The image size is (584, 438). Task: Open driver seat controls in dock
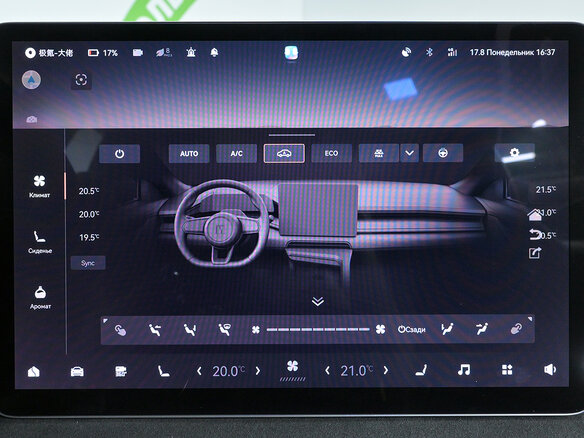click(164, 371)
